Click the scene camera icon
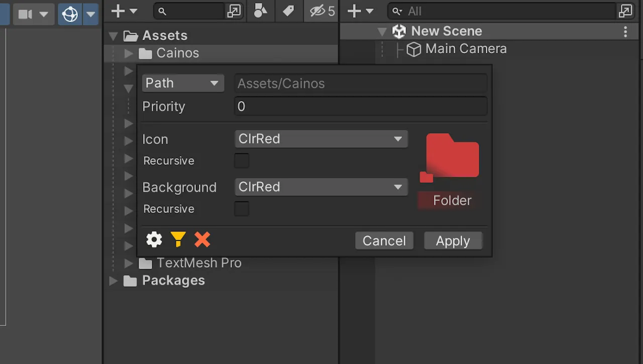Screen dimensions: 643x364 coord(26,14)
